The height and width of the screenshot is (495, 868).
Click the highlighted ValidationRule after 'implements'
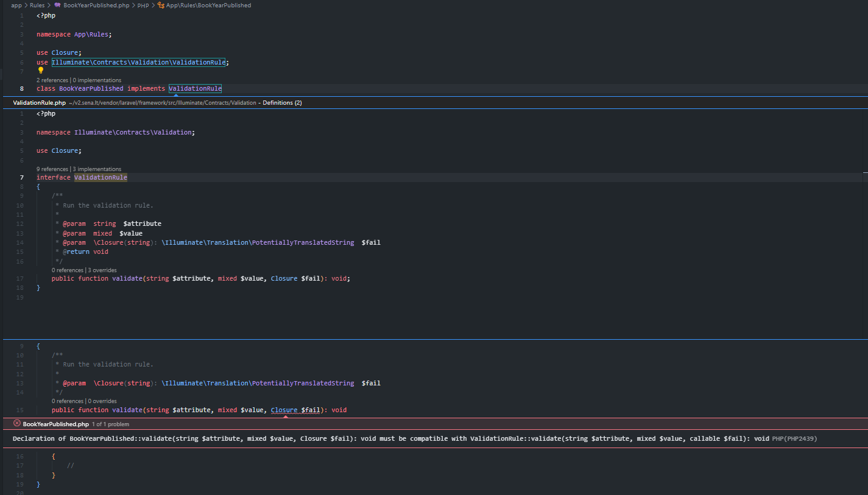coord(195,89)
